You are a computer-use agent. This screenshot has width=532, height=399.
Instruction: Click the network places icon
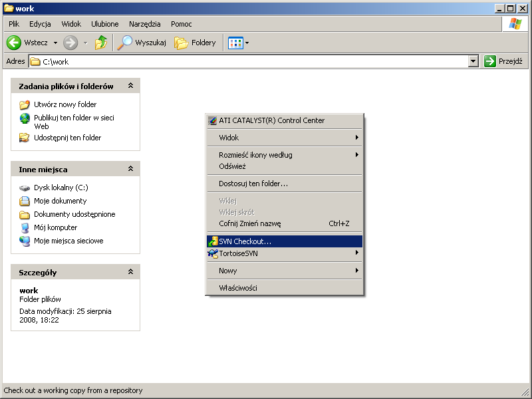(x=25, y=241)
